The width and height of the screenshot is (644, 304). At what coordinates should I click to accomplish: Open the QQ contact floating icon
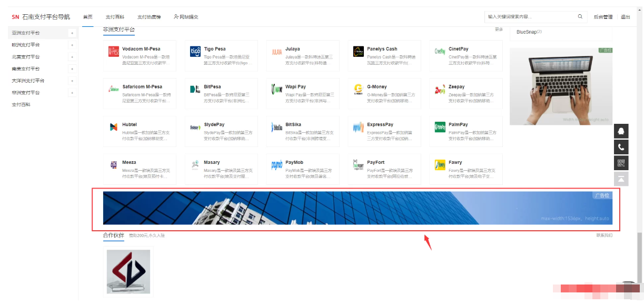coord(621,131)
